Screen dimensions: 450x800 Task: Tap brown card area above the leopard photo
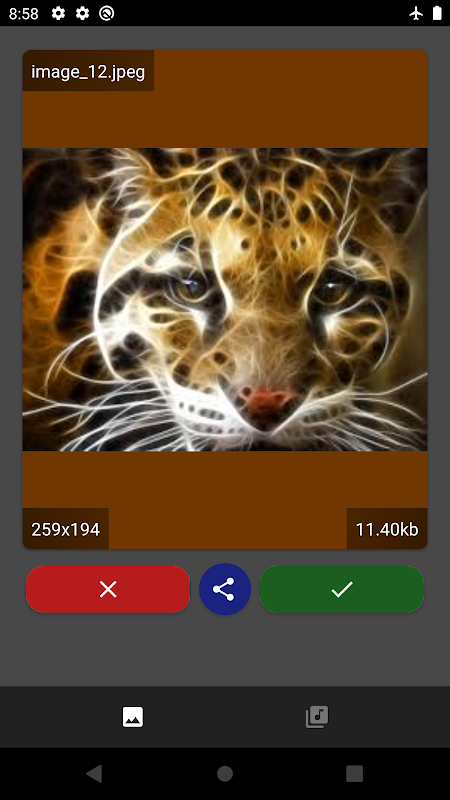click(291, 99)
